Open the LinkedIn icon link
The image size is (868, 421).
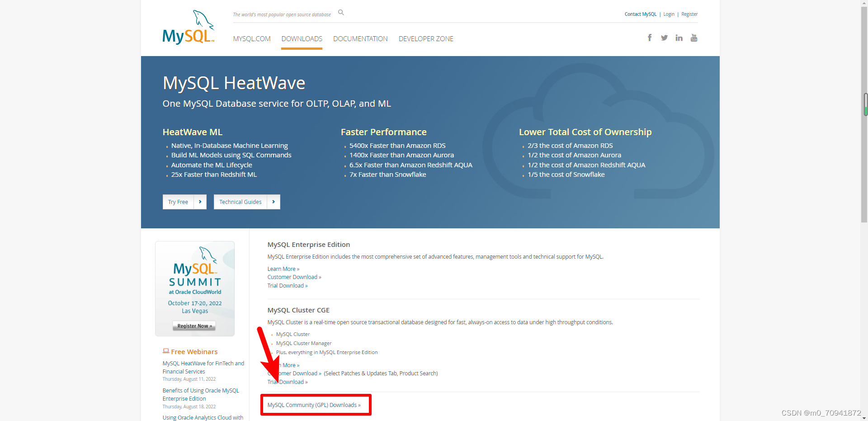[679, 38]
